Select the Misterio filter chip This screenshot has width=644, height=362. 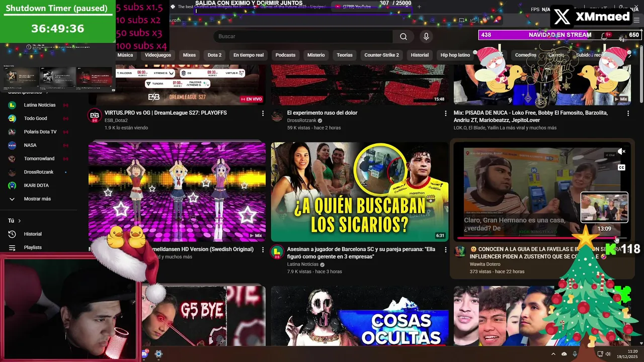316,55
